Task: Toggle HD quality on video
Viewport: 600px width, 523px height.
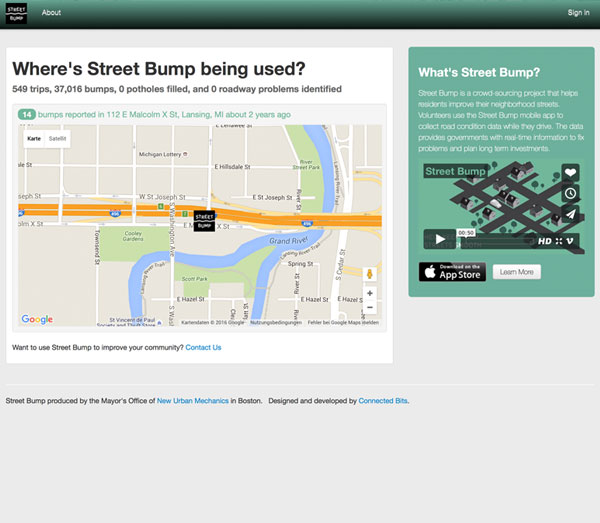Action: (545, 241)
